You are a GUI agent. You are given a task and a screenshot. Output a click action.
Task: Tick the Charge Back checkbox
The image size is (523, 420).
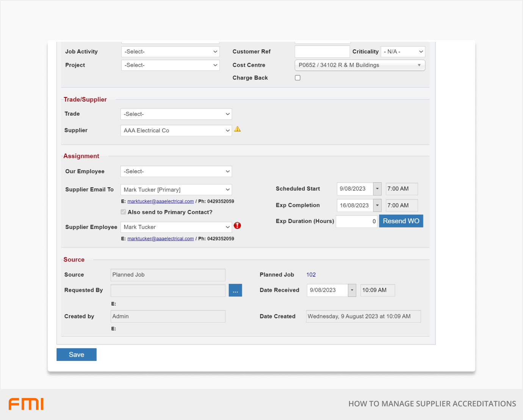(298, 78)
